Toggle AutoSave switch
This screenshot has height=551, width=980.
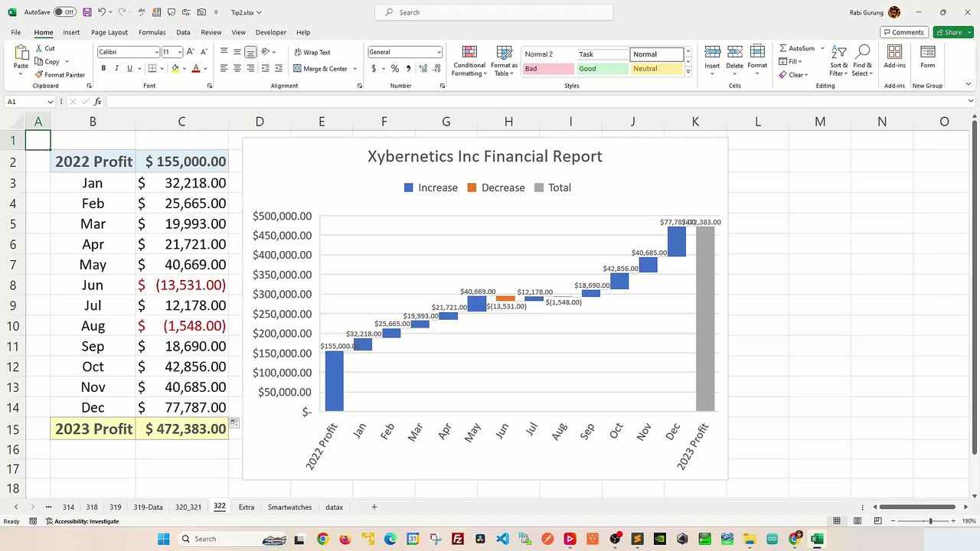(x=64, y=12)
